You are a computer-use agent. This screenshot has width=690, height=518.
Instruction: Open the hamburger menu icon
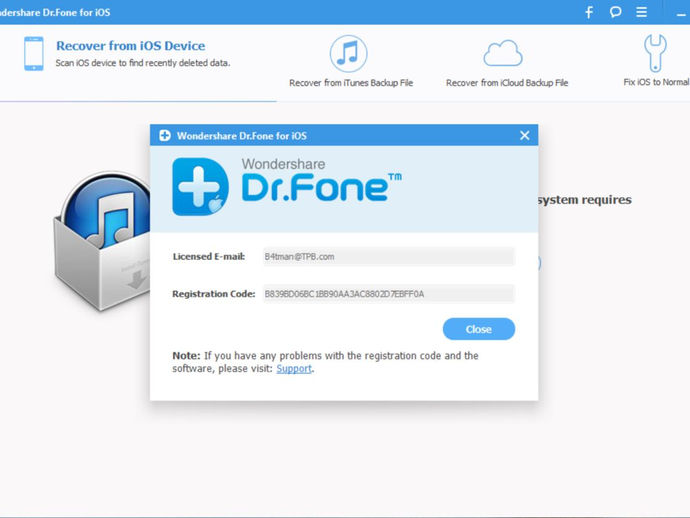[x=641, y=12]
